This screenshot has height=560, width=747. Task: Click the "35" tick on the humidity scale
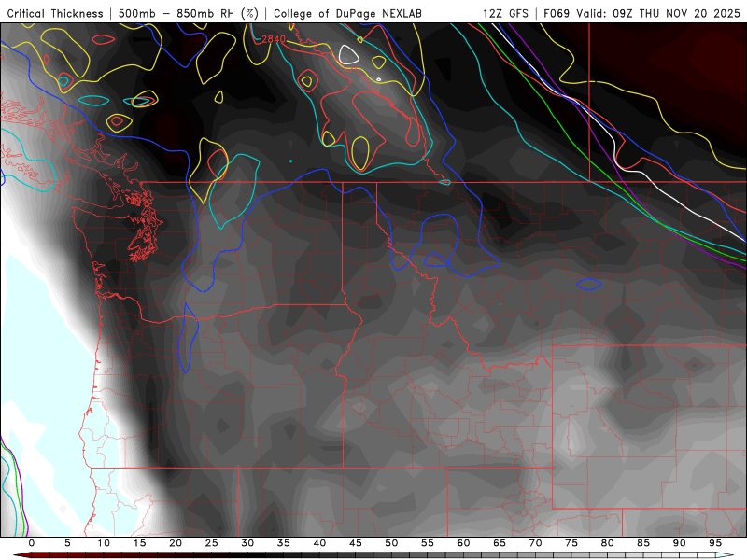tap(284, 543)
